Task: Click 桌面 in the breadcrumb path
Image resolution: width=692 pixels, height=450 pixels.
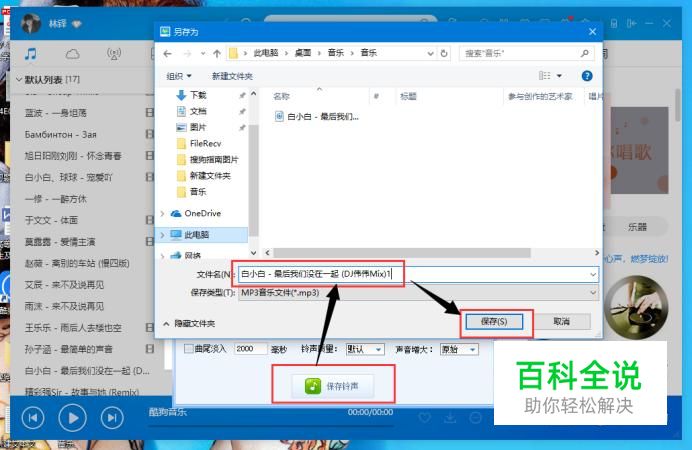Action: (303, 53)
